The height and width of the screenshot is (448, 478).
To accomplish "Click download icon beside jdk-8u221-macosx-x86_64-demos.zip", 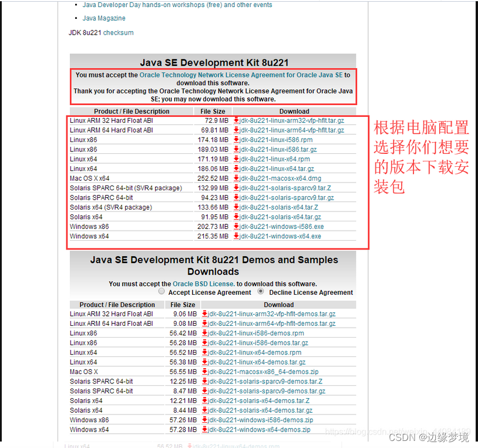I will [204, 372].
